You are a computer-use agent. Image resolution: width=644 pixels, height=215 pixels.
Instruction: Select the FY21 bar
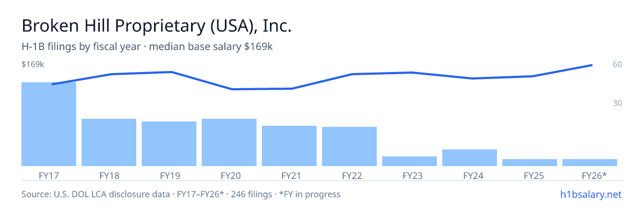click(289, 146)
